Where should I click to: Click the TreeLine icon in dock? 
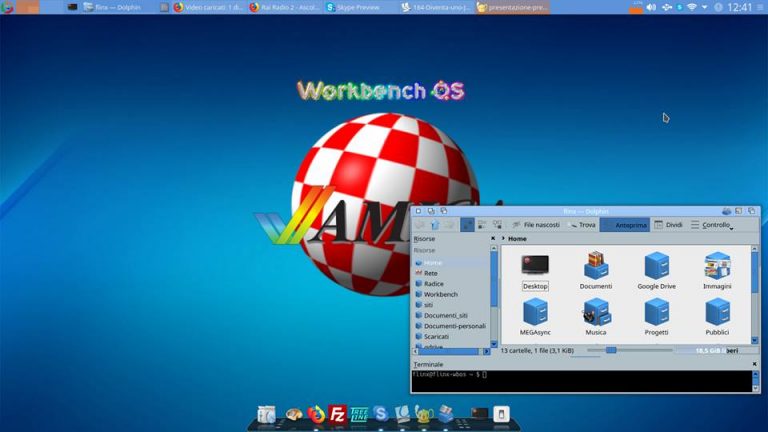pos(359,414)
